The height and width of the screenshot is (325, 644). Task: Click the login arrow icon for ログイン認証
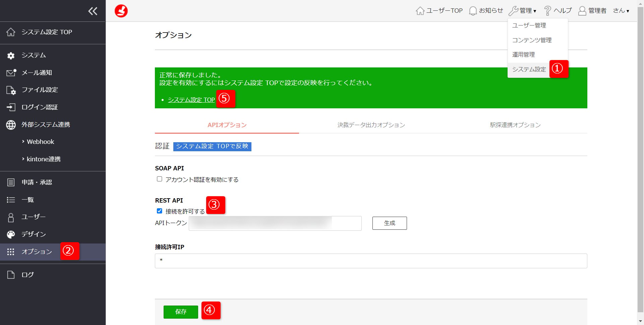coord(11,107)
